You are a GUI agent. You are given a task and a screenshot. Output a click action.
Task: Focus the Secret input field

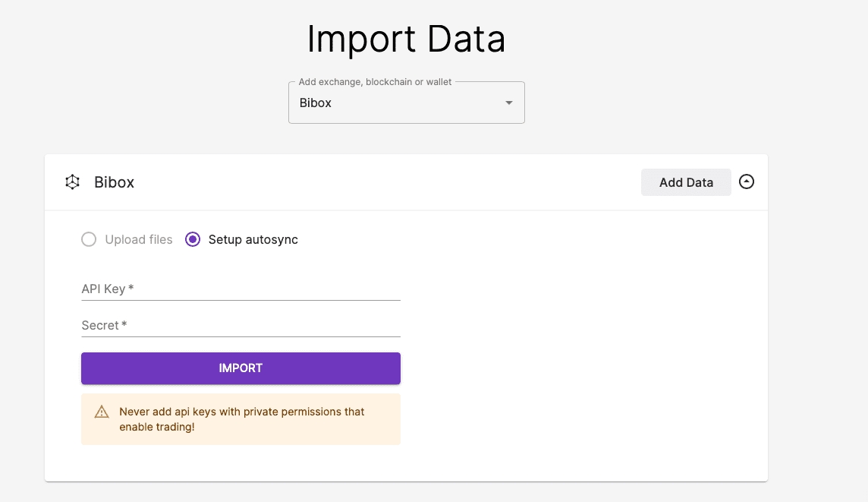pyautogui.click(x=241, y=325)
